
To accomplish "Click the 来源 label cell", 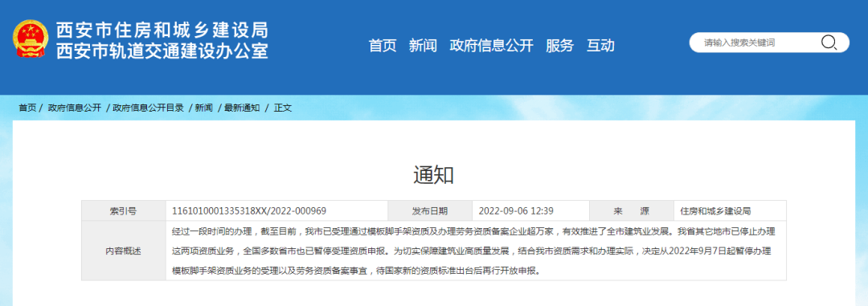I will click(x=632, y=210).
